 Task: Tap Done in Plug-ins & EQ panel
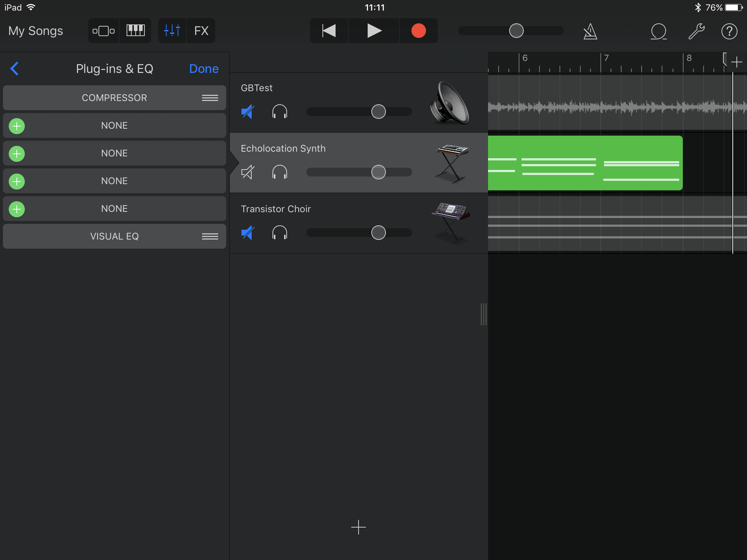pos(204,69)
